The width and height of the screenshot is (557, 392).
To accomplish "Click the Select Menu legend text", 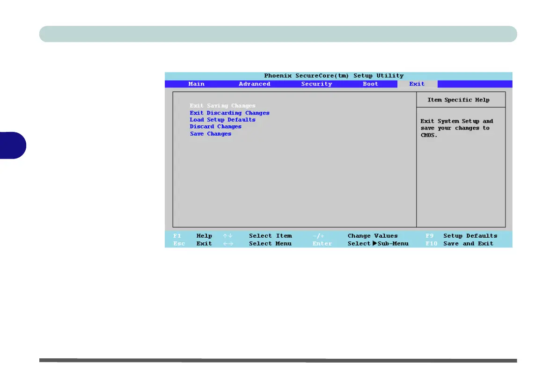I will (x=270, y=244).
